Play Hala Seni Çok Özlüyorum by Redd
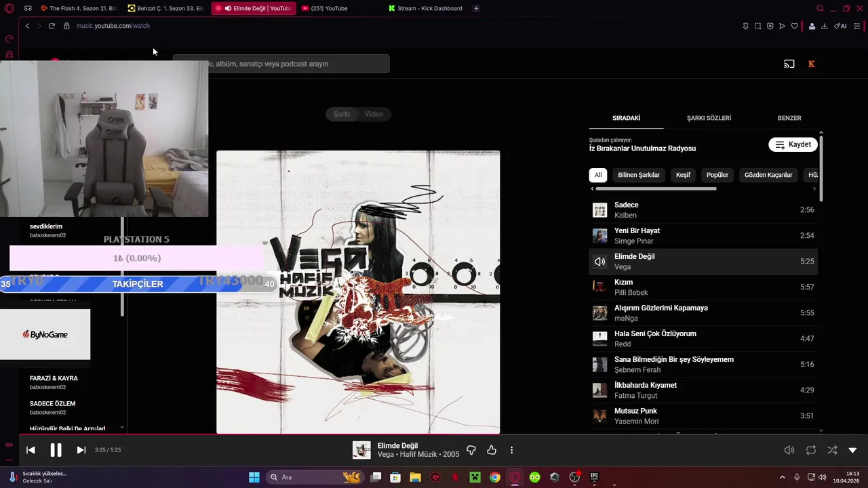 [703, 339]
